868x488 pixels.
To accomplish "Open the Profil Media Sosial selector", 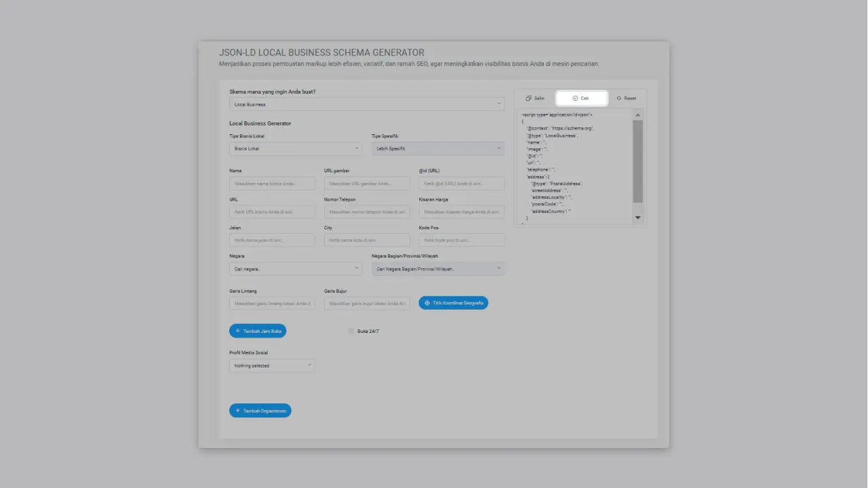I will (x=271, y=365).
